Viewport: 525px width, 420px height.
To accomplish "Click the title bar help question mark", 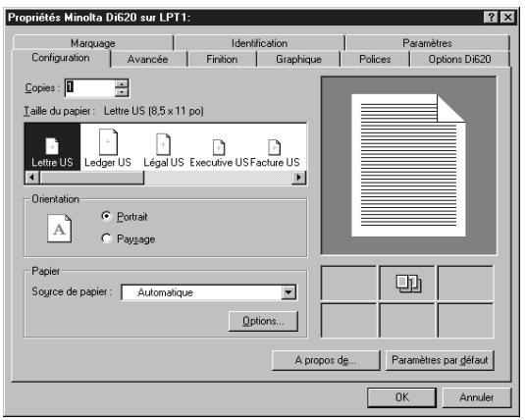I will tap(491, 18).
